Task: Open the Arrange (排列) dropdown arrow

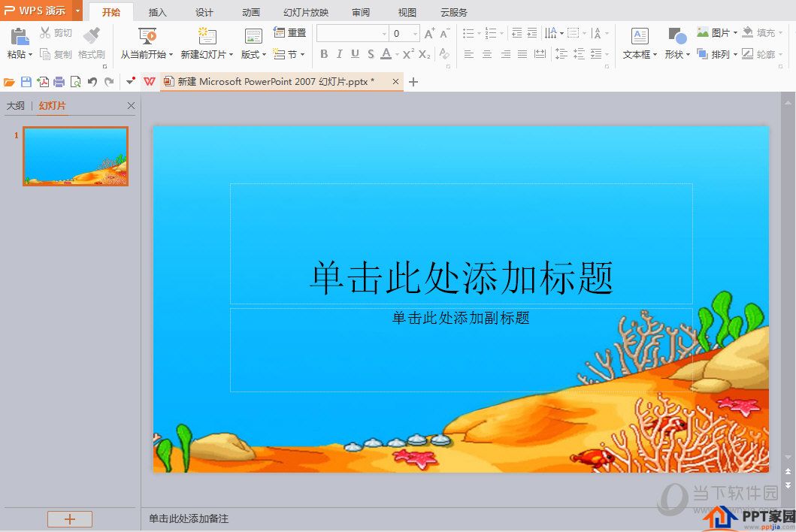Action: 735,54
